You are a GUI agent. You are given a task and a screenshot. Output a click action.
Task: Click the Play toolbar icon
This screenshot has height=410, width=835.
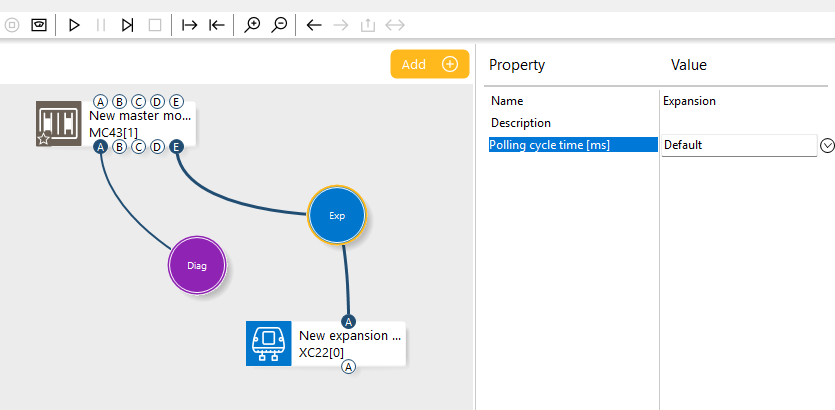[74, 25]
